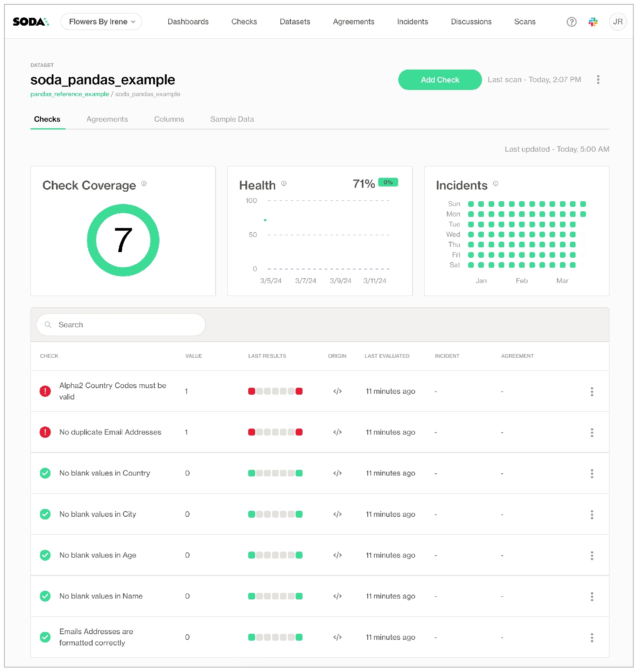Click origin code icon for No blank values in City
Image resolution: width=639 pixels, height=672 pixels.
(x=337, y=514)
